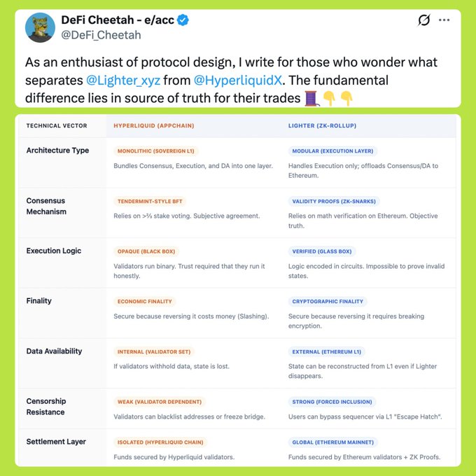Click the Opaque (Black Box) tag
Image resolution: width=476 pixels, height=476 pixels.
[x=146, y=251]
